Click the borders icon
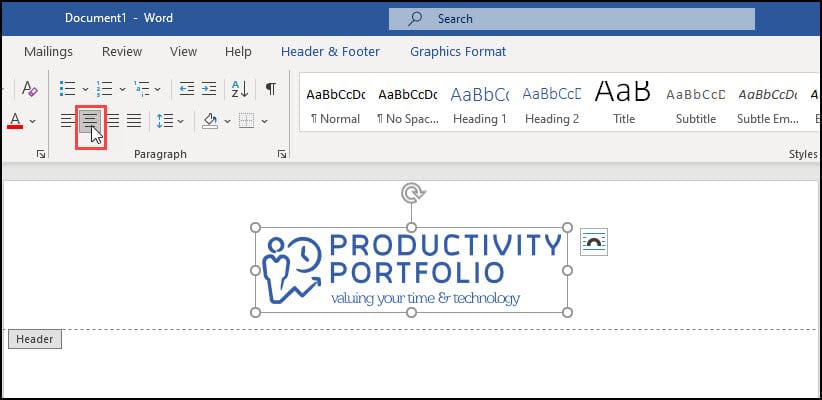This screenshot has width=822, height=400. 246,121
